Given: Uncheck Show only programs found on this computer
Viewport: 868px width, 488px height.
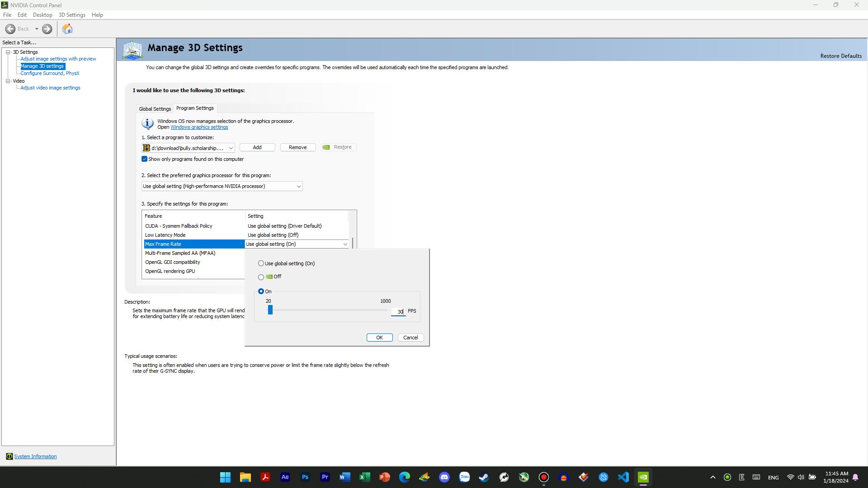Looking at the screenshot, I should tap(145, 159).
